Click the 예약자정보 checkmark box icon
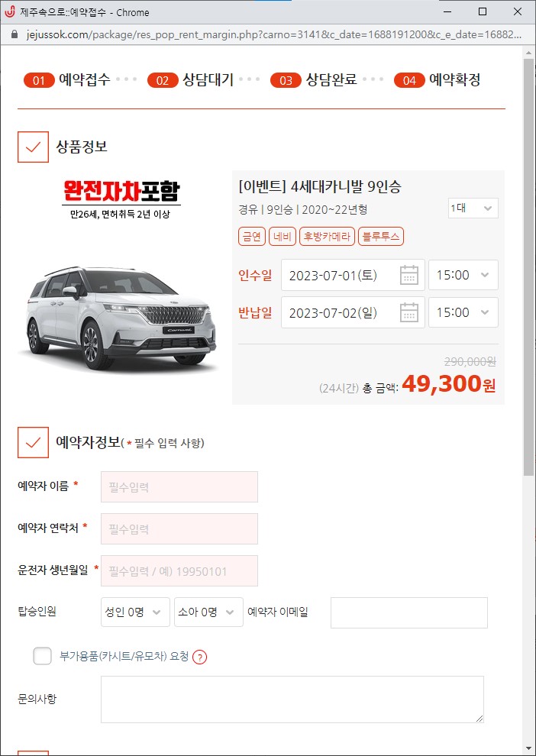 (34, 442)
